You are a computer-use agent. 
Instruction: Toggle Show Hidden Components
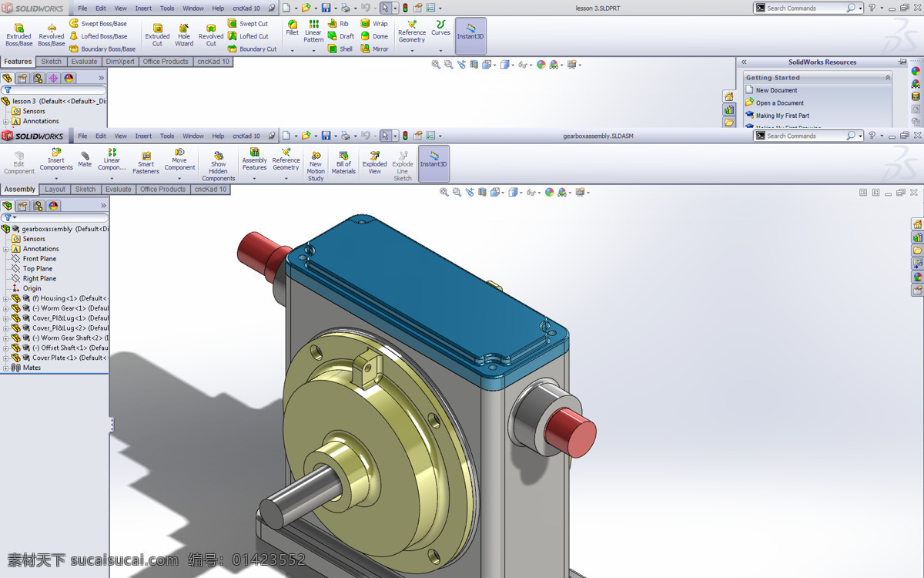pos(219,166)
